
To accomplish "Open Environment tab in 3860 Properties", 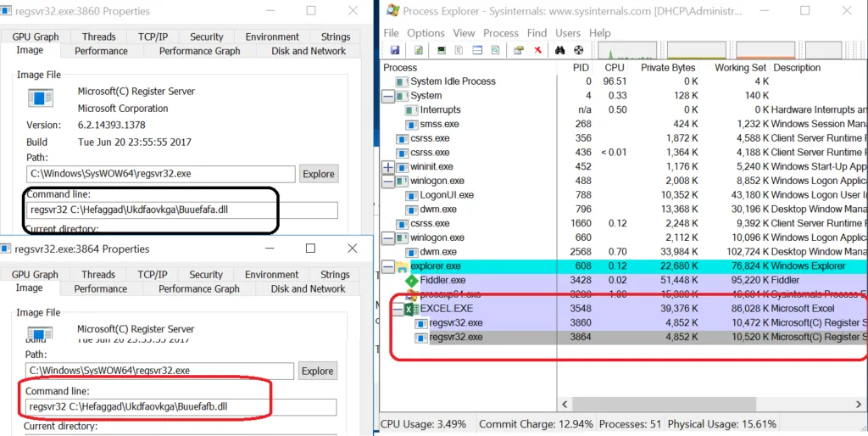I will 272,36.
